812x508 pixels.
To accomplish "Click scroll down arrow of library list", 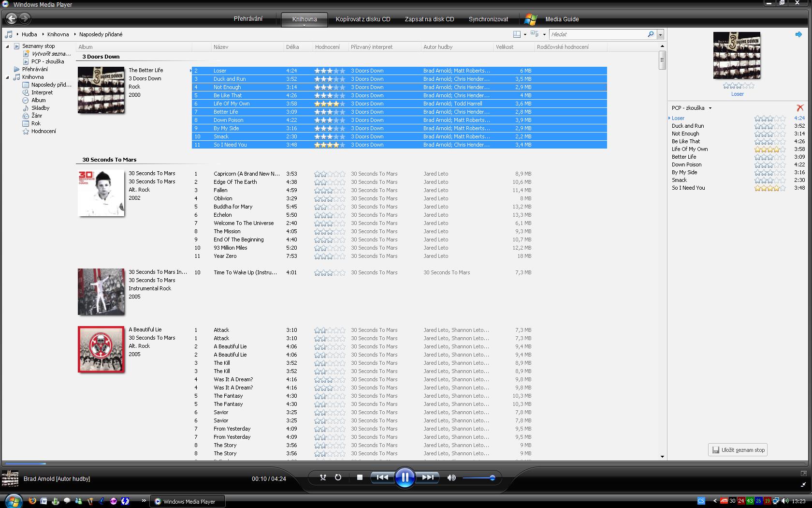I will [x=662, y=456].
